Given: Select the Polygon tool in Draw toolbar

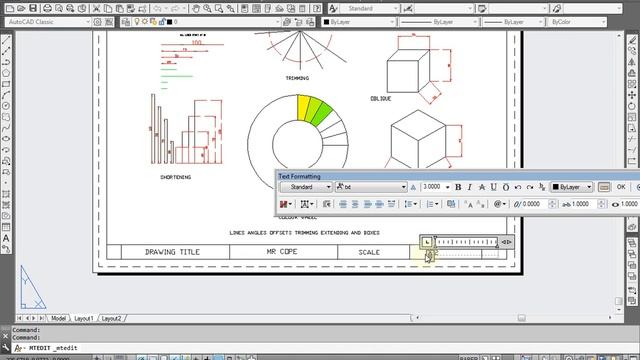Looking at the screenshot, I should 6,73.
